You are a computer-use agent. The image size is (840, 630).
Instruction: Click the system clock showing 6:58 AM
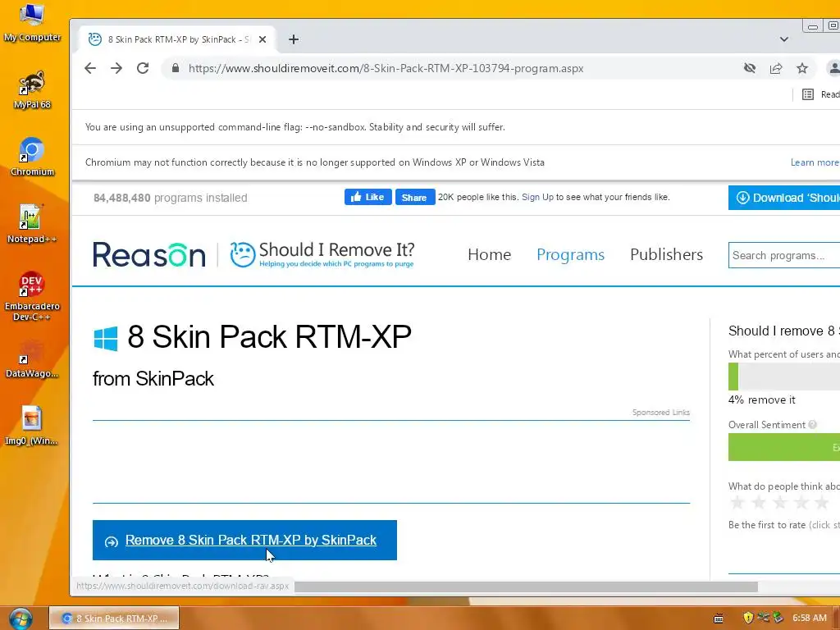pyautogui.click(x=810, y=619)
